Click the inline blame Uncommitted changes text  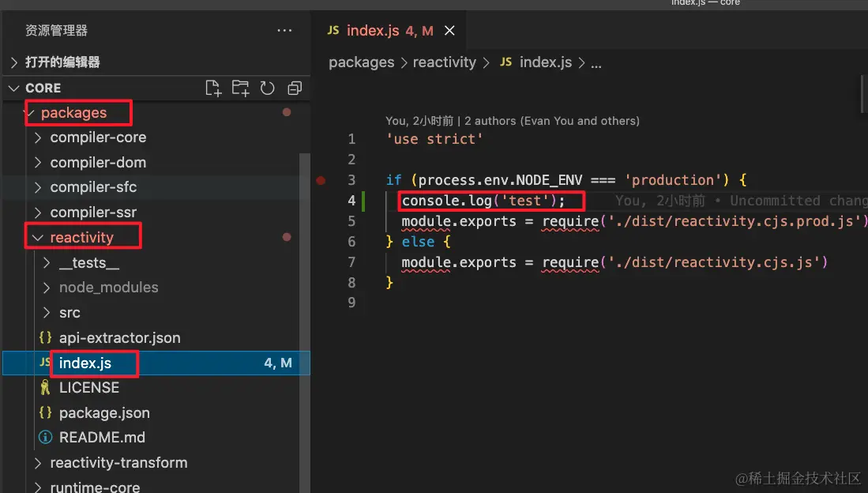[x=742, y=201]
